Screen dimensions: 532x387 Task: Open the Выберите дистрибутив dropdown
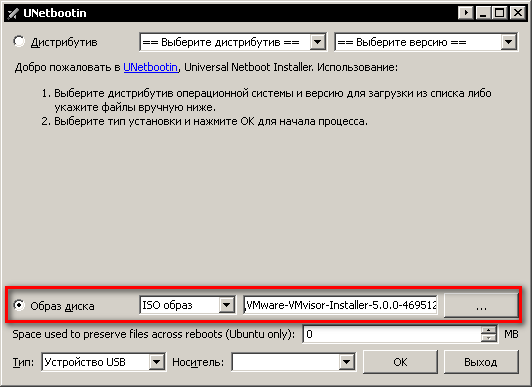coord(233,42)
